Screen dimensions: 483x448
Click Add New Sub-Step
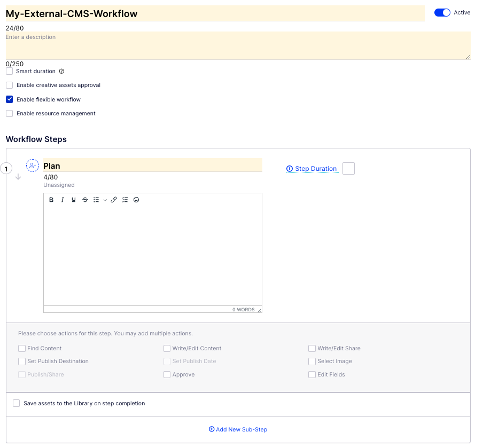[x=238, y=429]
